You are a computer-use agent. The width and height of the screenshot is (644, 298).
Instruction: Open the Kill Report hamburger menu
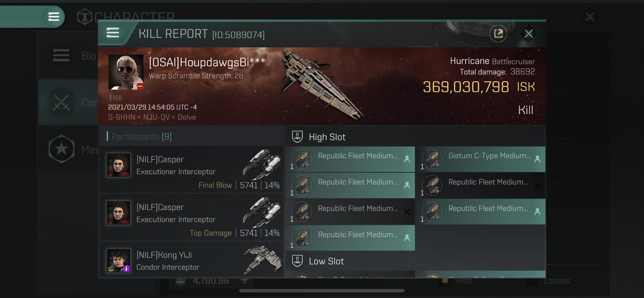click(x=112, y=33)
